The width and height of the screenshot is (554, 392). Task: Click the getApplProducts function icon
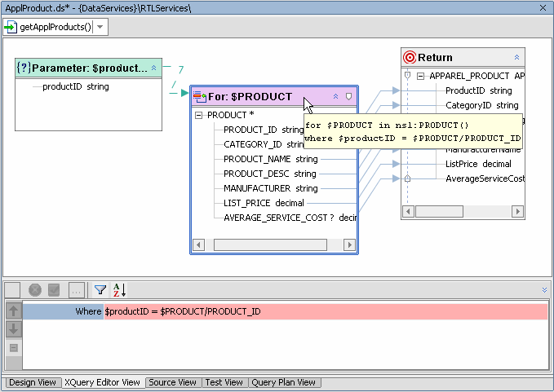11,27
